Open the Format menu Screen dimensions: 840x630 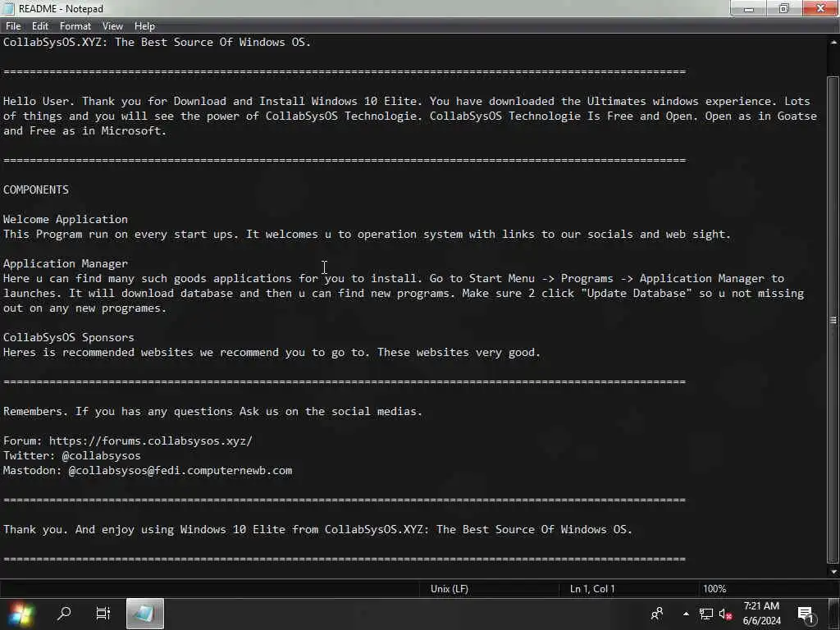pyautogui.click(x=75, y=26)
